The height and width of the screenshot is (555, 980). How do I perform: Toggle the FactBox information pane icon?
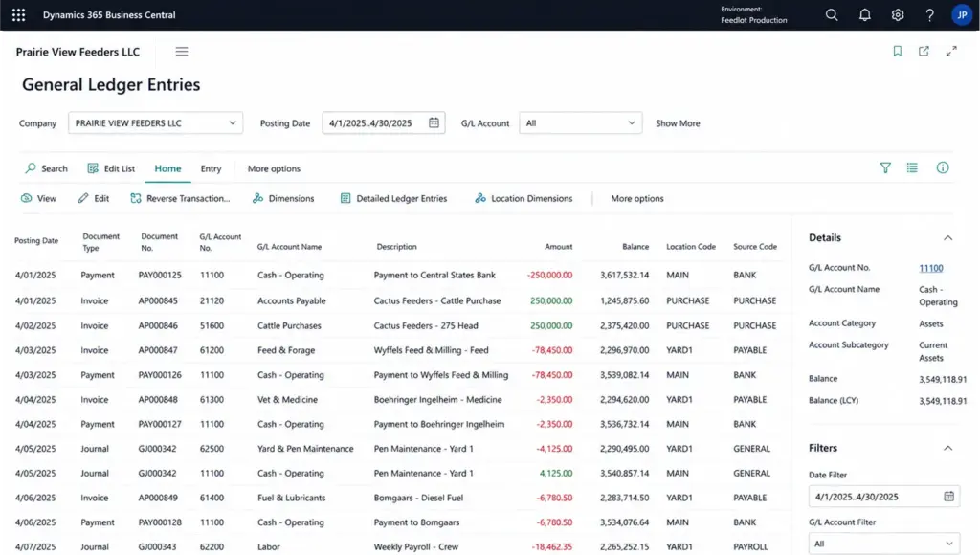[x=943, y=167]
